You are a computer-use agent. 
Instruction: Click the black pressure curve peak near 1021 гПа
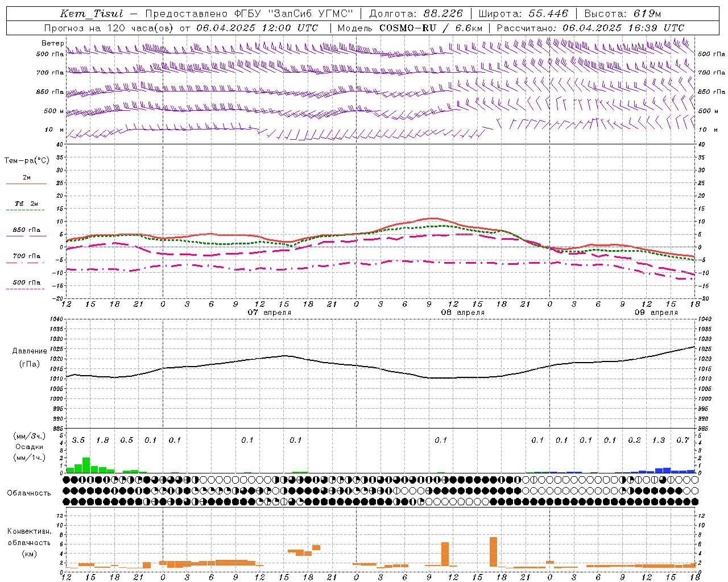point(284,356)
